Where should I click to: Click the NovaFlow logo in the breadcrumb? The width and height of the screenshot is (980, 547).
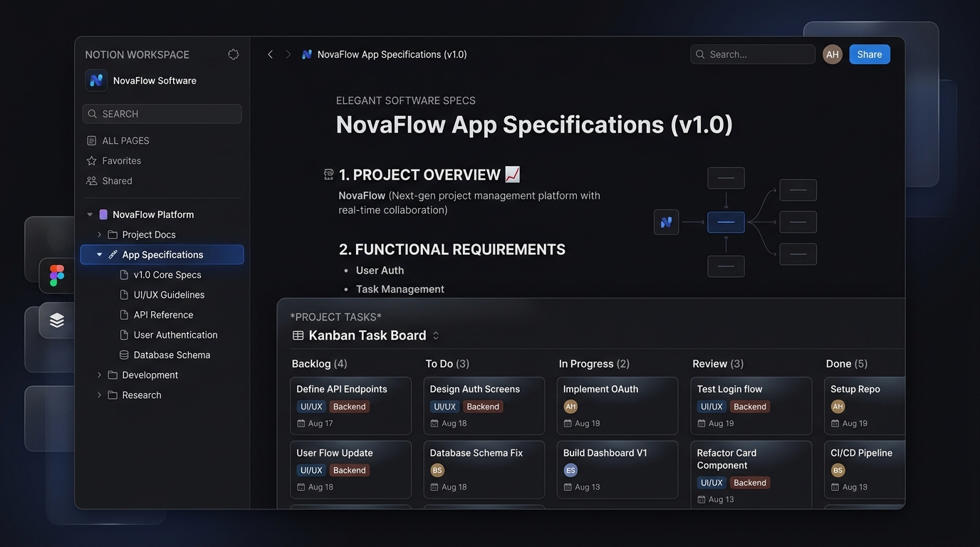pyautogui.click(x=307, y=54)
